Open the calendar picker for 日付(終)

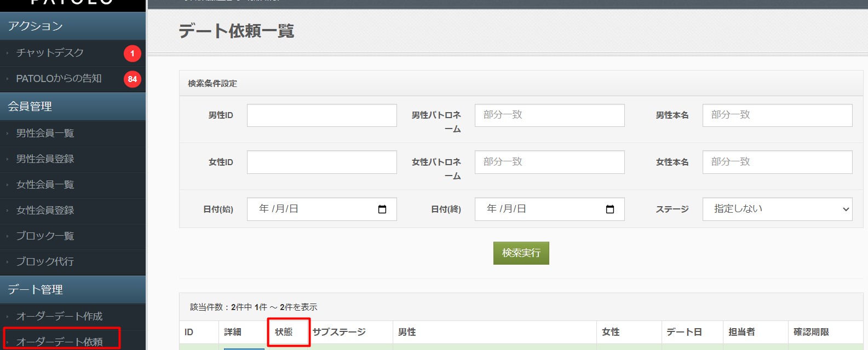[610, 209]
